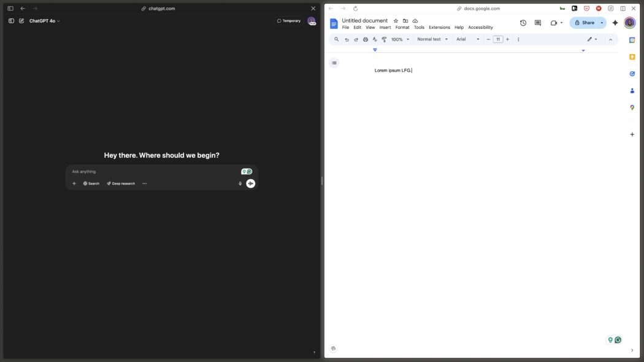Click the Print icon in the Docs toolbar
This screenshot has height=362, width=644.
(365, 39)
